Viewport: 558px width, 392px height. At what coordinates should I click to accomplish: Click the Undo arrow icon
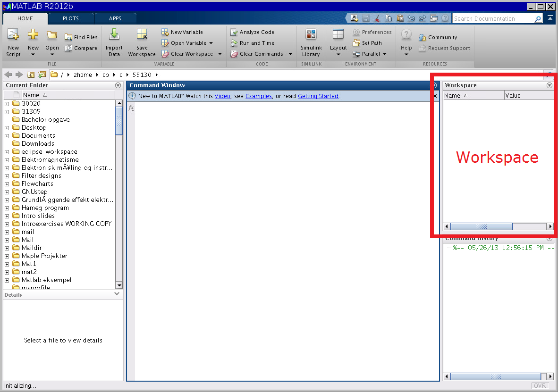411,18
